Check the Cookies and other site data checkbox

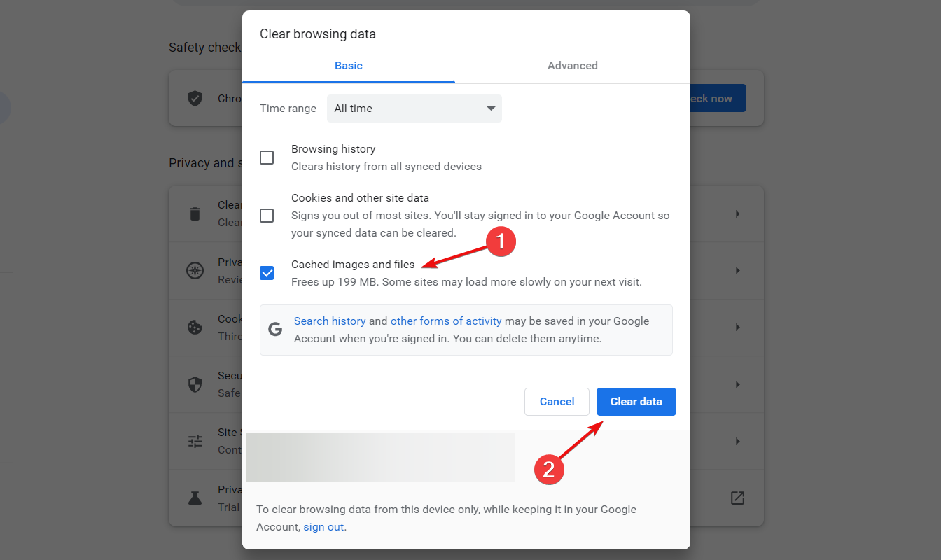click(x=267, y=216)
